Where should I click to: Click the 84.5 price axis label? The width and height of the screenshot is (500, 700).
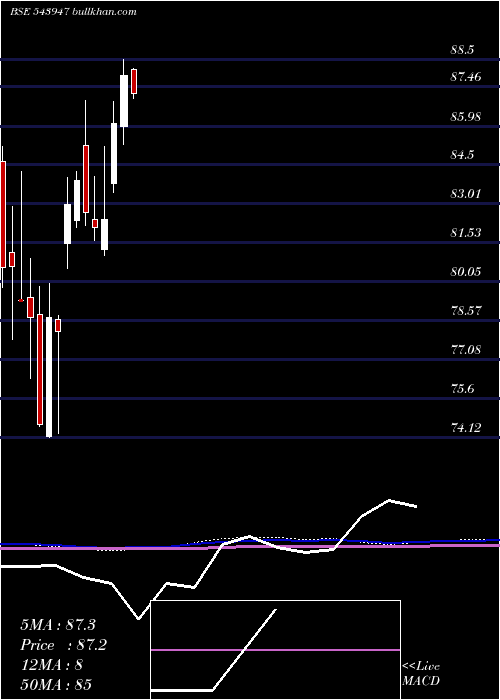[462, 155]
